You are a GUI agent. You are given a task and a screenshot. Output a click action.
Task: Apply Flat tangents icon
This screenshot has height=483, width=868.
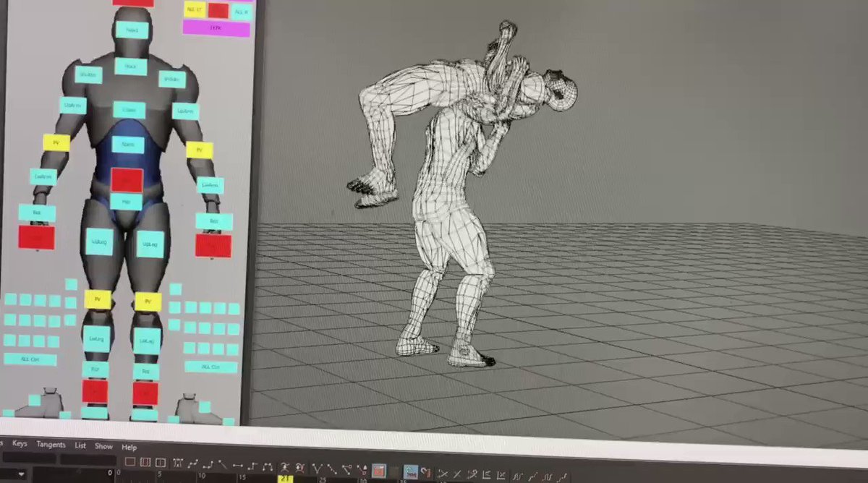237,465
